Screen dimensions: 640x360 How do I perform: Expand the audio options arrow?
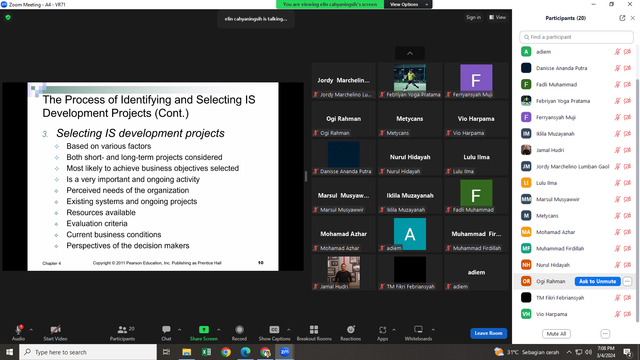[x=31, y=330]
